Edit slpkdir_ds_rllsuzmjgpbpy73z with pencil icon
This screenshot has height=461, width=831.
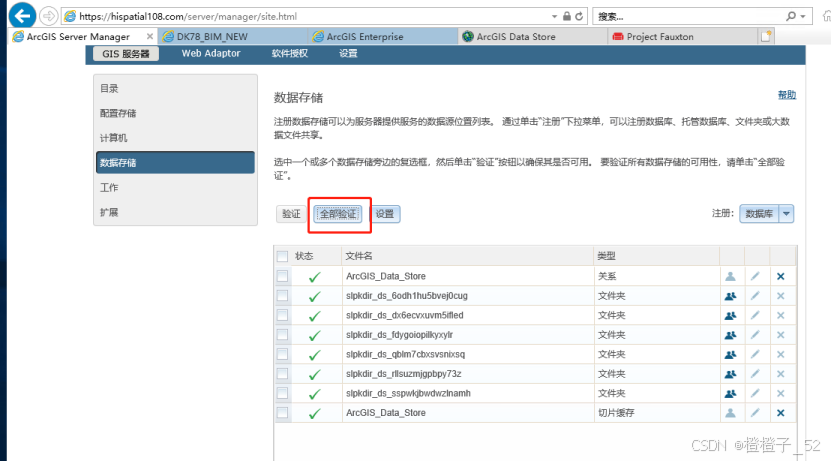pyautogui.click(x=755, y=374)
